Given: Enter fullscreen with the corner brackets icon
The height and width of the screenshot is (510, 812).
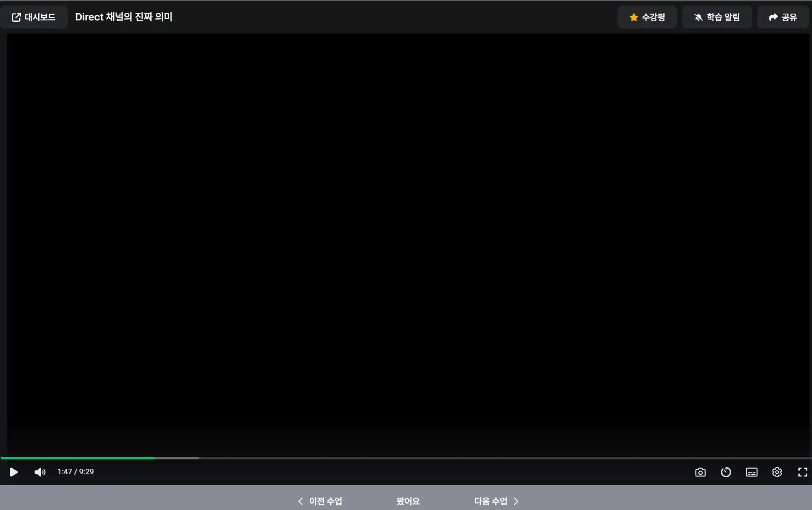Looking at the screenshot, I should pos(803,472).
